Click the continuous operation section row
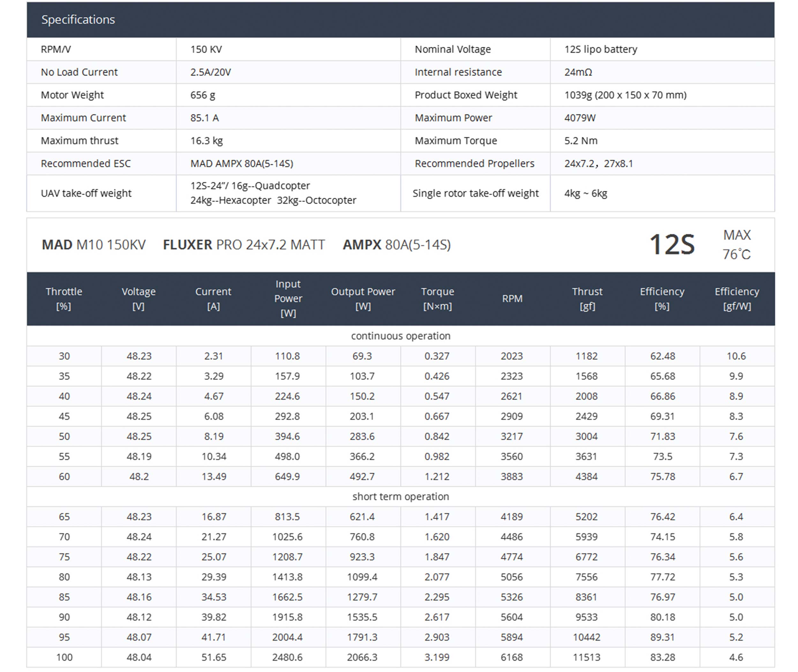This screenshot has height=672, width=798. 401,336
